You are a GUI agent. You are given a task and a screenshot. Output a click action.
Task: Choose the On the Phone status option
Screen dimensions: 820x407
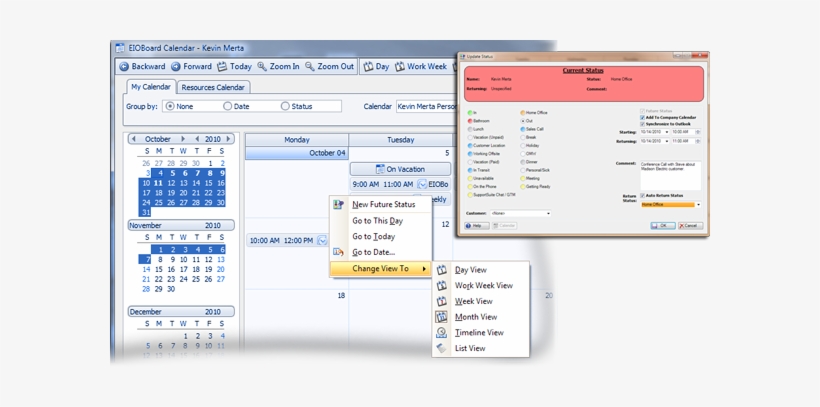(470, 186)
